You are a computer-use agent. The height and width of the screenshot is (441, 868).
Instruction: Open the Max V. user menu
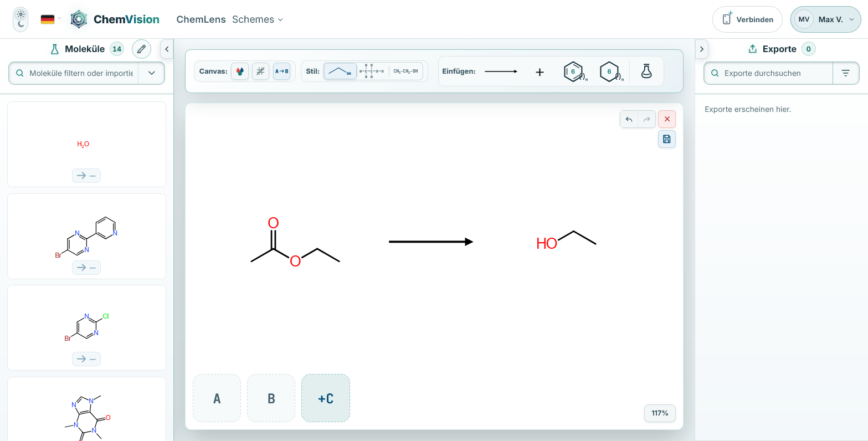(x=826, y=19)
